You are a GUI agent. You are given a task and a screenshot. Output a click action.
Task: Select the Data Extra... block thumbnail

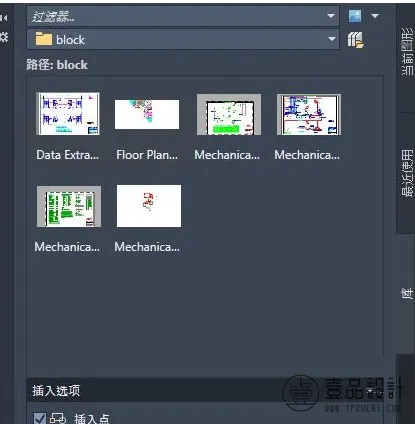point(68,114)
